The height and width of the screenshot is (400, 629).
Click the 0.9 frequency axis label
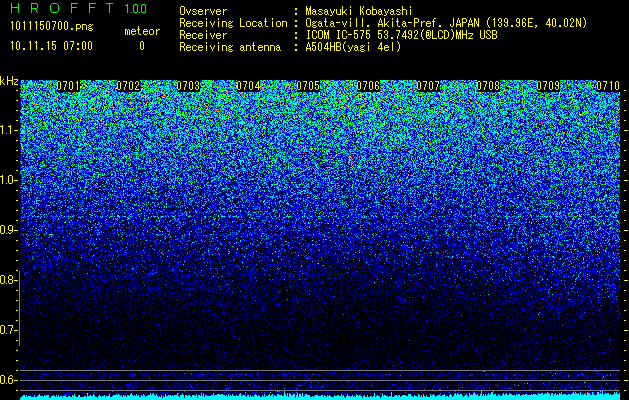point(8,230)
